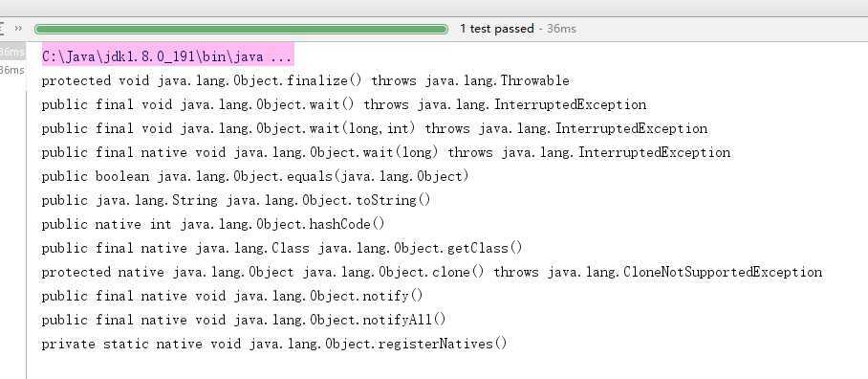Click the Object.notify() output line
This screenshot has height=379, width=868.
pos(232,296)
